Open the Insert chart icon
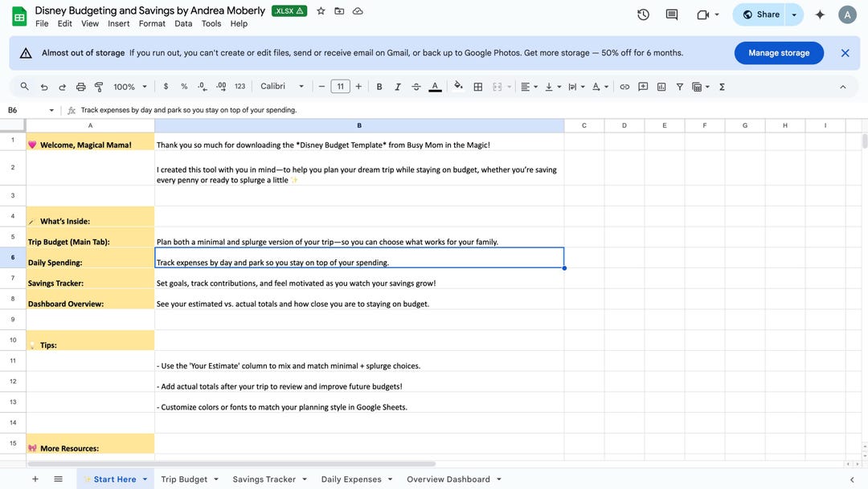The width and height of the screenshot is (868, 489). tap(661, 86)
